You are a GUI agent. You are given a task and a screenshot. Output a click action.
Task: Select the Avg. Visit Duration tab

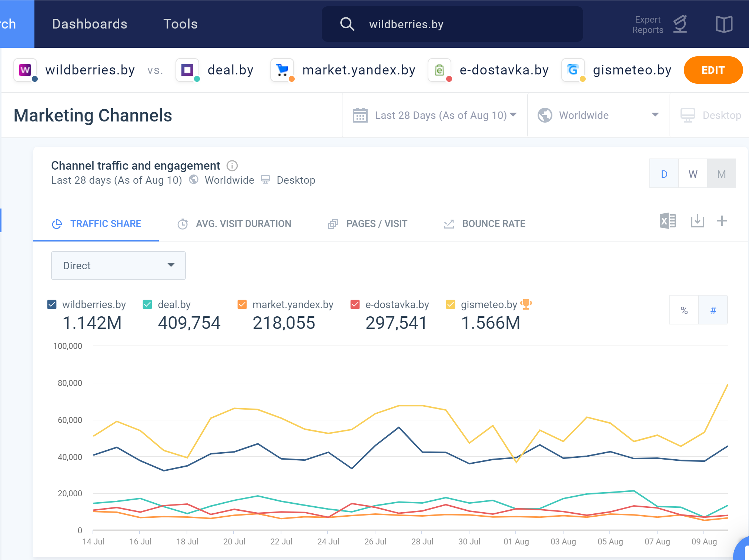[x=234, y=224]
